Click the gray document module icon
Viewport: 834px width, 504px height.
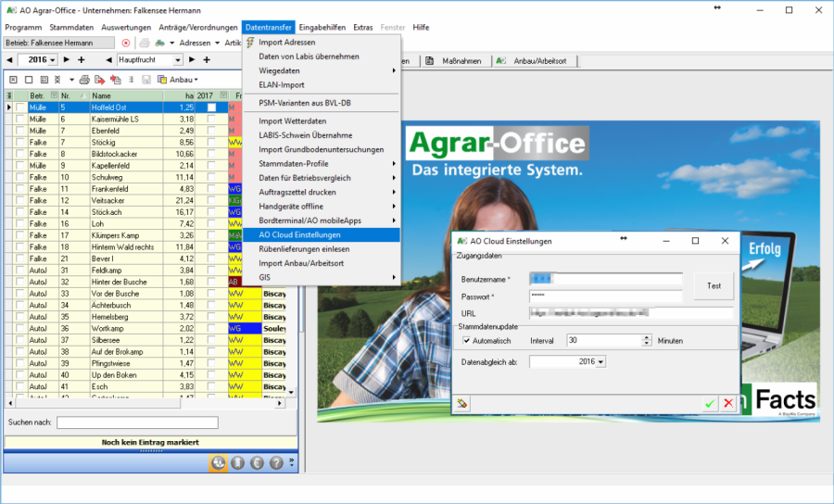click(x=238, y=463)
